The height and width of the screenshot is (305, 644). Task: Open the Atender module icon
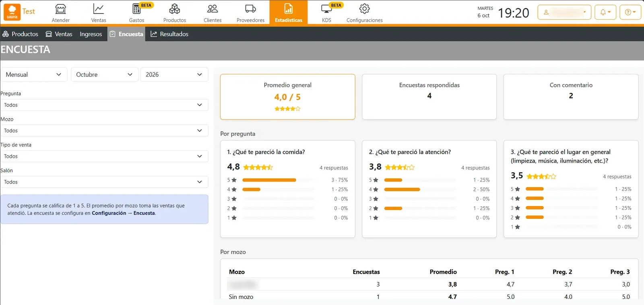60,9
